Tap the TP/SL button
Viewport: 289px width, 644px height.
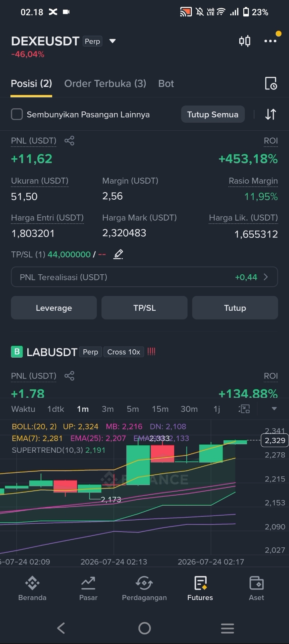tap(144, 308)
